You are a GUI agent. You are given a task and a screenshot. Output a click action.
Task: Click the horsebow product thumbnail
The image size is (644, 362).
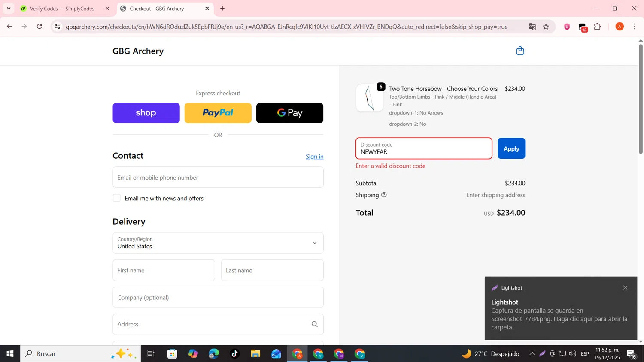369,98
